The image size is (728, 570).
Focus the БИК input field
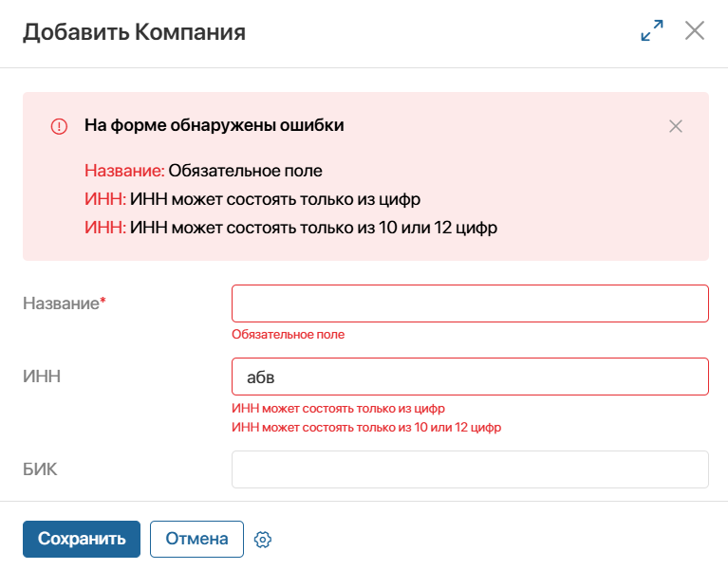470,469
